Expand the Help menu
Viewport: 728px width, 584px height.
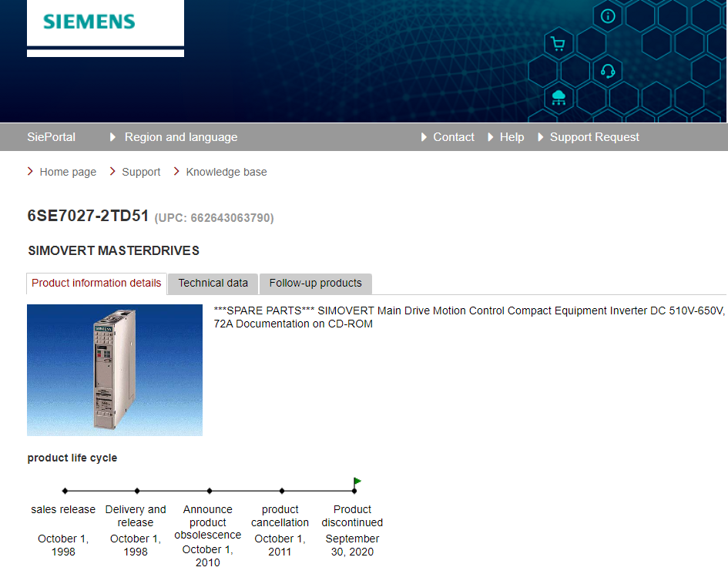[511, 137]
